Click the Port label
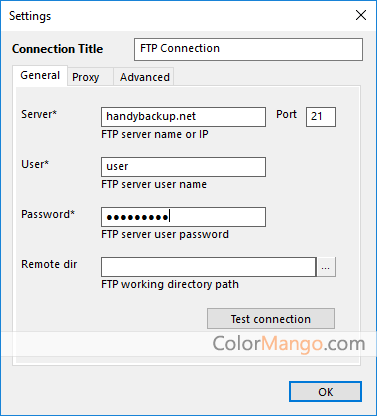Image resolution: width=377 pixels, height=416 pixels. point(286,114)
